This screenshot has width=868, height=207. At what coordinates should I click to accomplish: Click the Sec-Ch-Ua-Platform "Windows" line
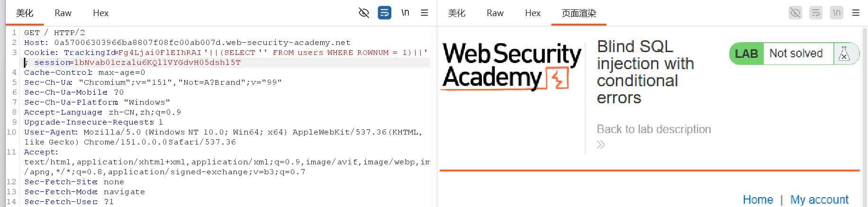click(x=97, y=102)
